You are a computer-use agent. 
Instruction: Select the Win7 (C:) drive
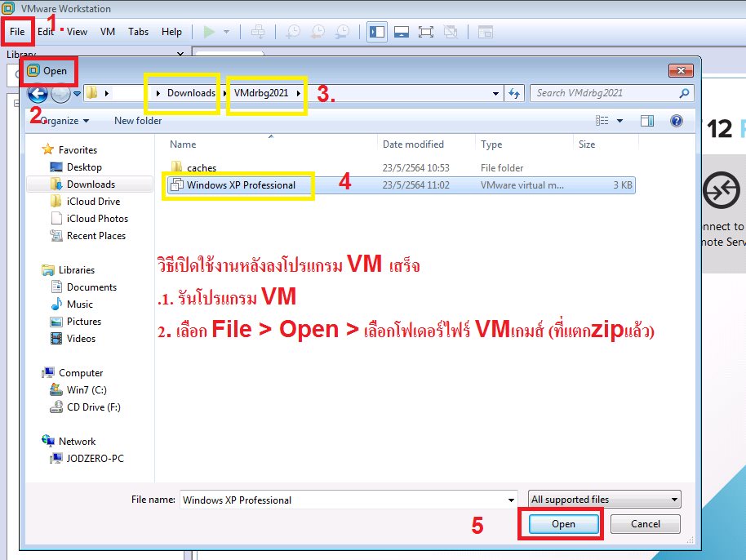coord(87,389)
